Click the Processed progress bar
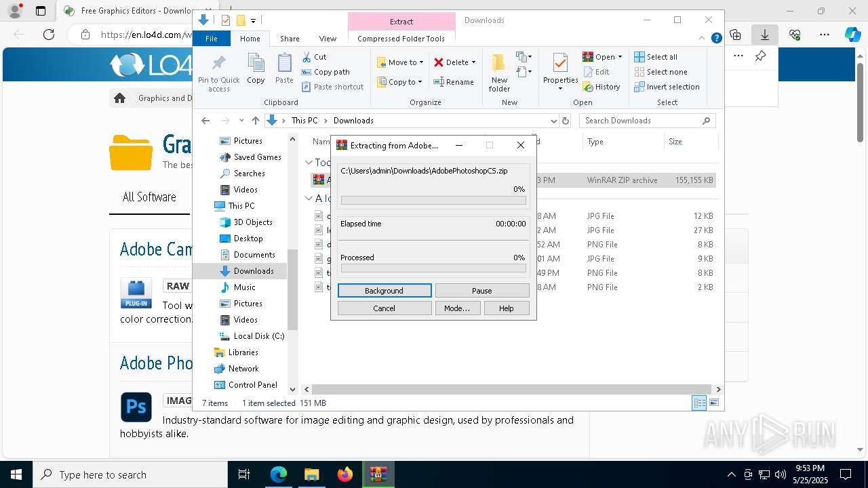Image resolution: width=868 pixels, height=488 pixels. [x=433, y=268]
